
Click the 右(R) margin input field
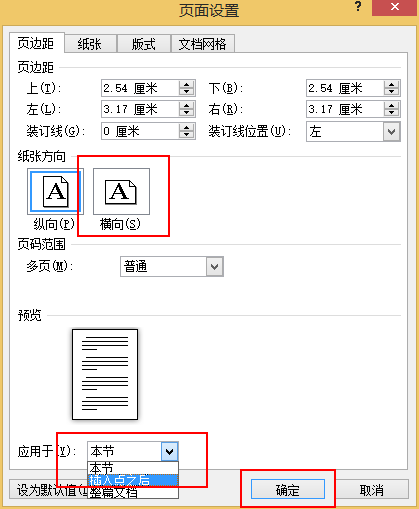pyautogui.click(x=345, y=109)
